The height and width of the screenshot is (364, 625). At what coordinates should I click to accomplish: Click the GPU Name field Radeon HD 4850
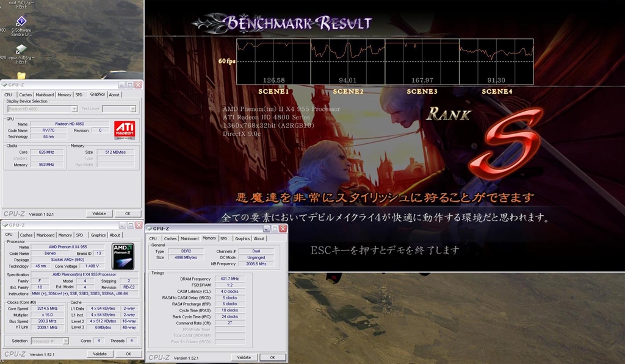(70, 124)
